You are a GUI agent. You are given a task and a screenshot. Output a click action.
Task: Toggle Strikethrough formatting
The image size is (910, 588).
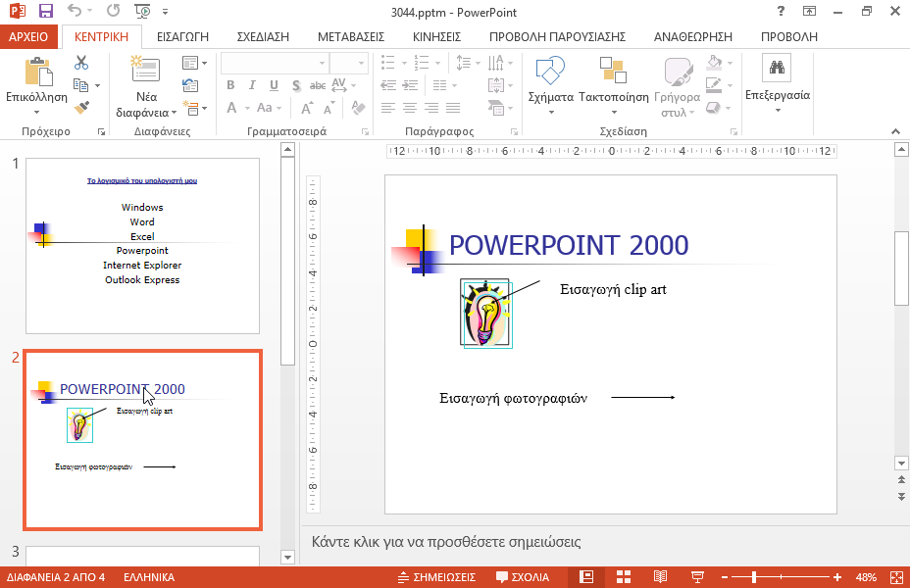pyautogui.click(x=318, y=86)
